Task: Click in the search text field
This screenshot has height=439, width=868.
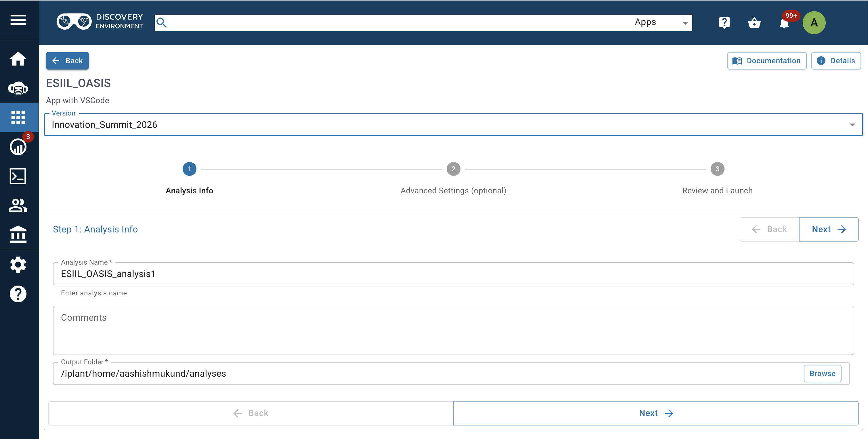Action: pyautogui.click(x=397, y=23)
